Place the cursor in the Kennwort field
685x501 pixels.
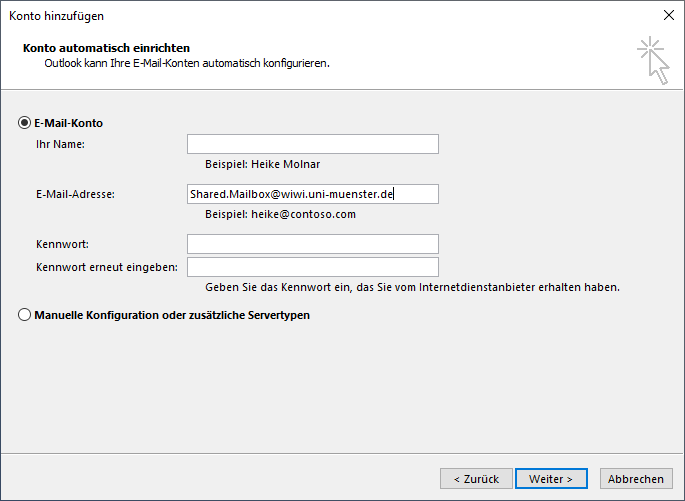tap(312, 244)
